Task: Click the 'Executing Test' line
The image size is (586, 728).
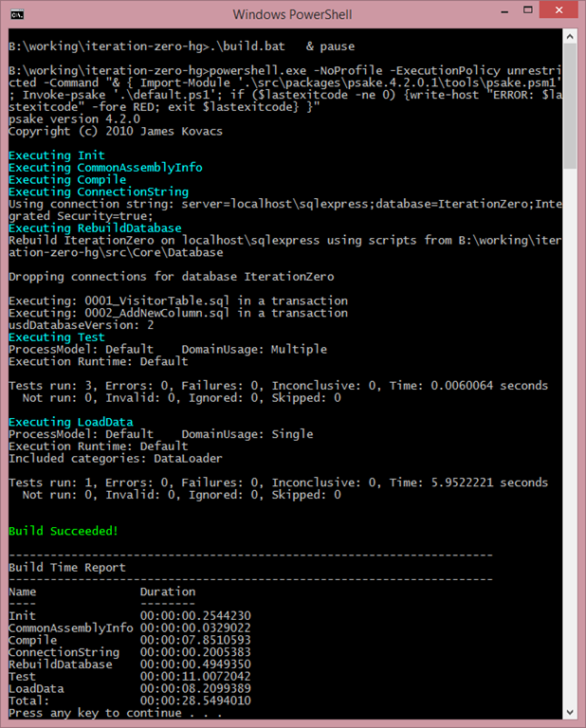Action: (x=57, y=337)
